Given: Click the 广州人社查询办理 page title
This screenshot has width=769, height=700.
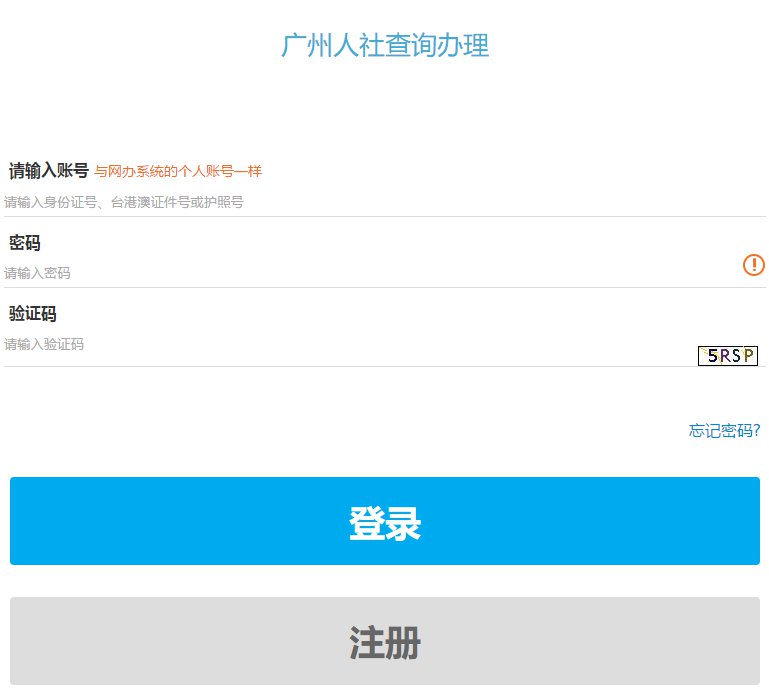Looking at the screenshot, I should coord(385,46).
